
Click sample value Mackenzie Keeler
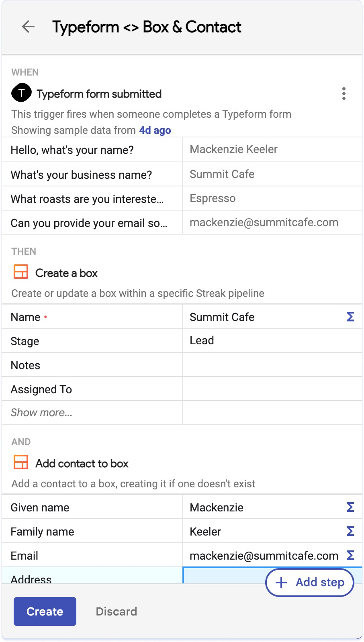[233, 149]
